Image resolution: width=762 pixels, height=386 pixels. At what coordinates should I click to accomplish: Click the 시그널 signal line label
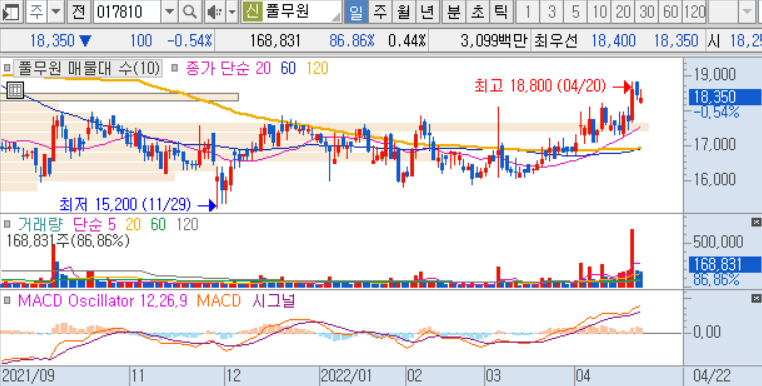273,301
